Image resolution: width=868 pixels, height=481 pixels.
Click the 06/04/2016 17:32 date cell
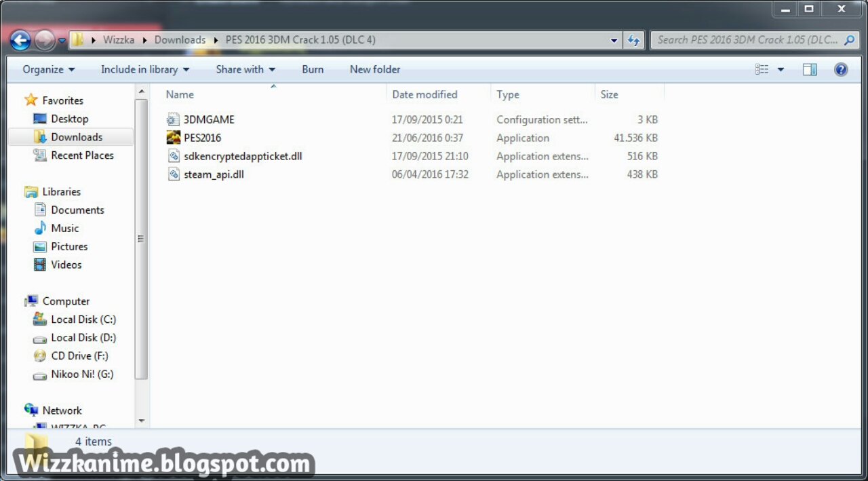[x=430, y=174]
